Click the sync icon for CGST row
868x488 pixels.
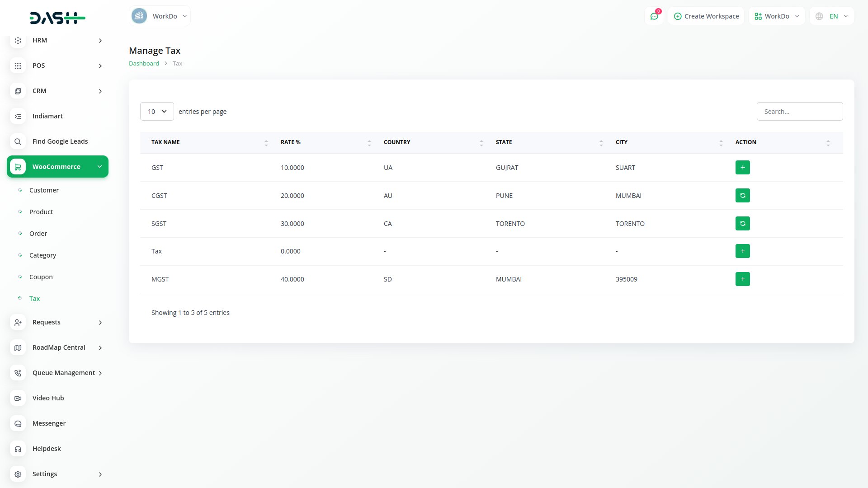(742, 196)
